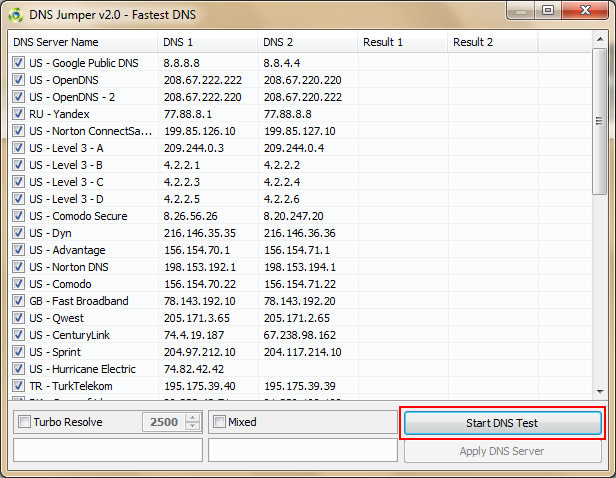Click the scrollbar down arrow of server list

pos(600,392)
